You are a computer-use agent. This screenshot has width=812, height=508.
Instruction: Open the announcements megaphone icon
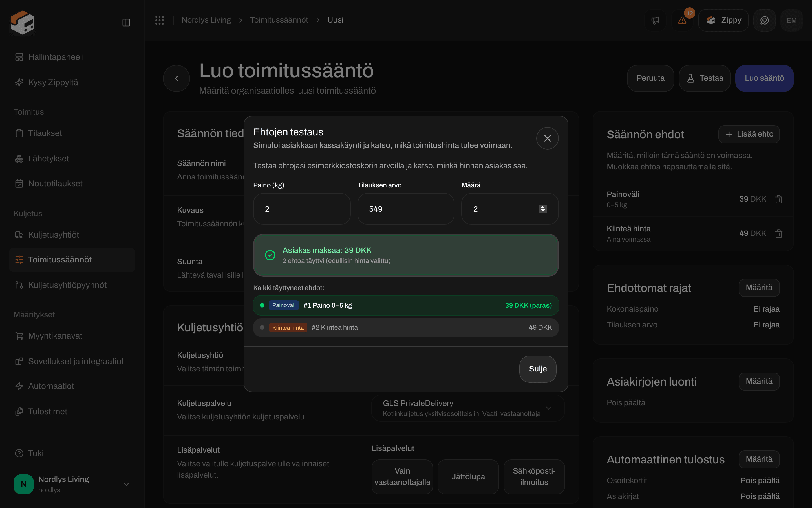tap(655, 20)
